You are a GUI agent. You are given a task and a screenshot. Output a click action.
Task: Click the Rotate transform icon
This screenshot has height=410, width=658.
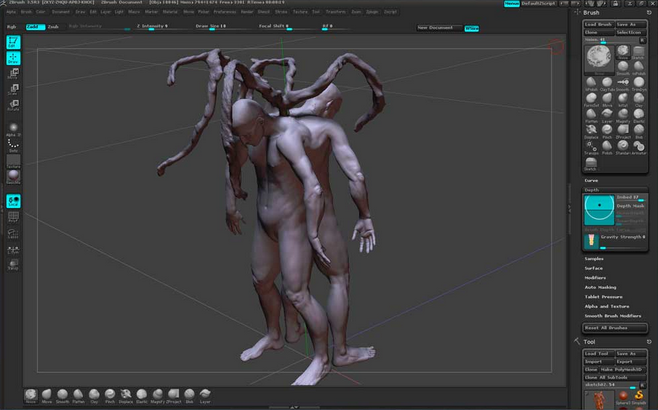click(x=14, y=105)
